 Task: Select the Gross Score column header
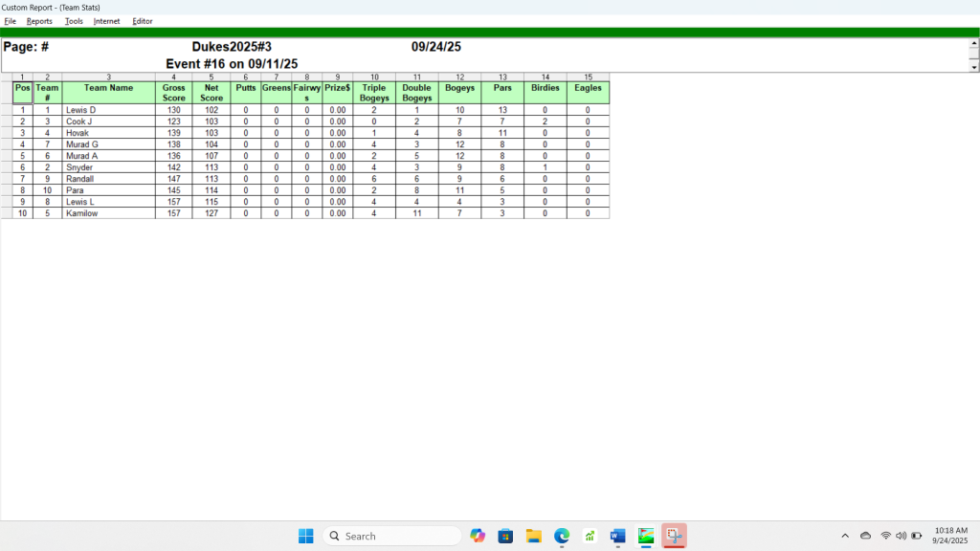pyautogui.click(x=173, y=93)
